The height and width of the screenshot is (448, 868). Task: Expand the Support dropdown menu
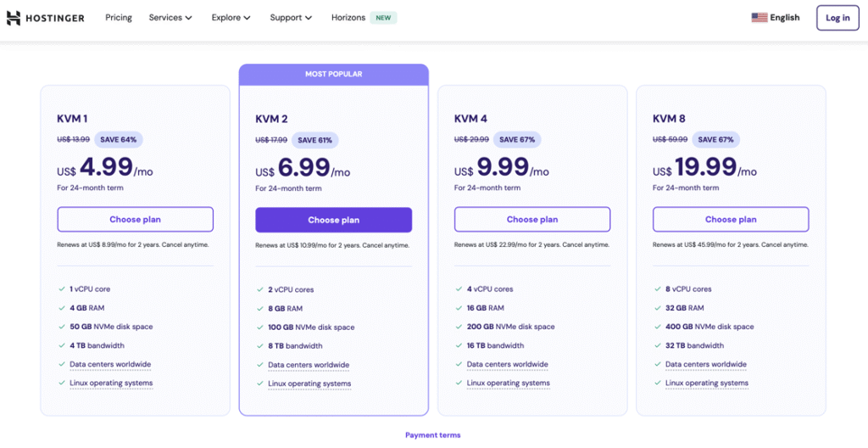pyautogui.click(x=291, y=18)
